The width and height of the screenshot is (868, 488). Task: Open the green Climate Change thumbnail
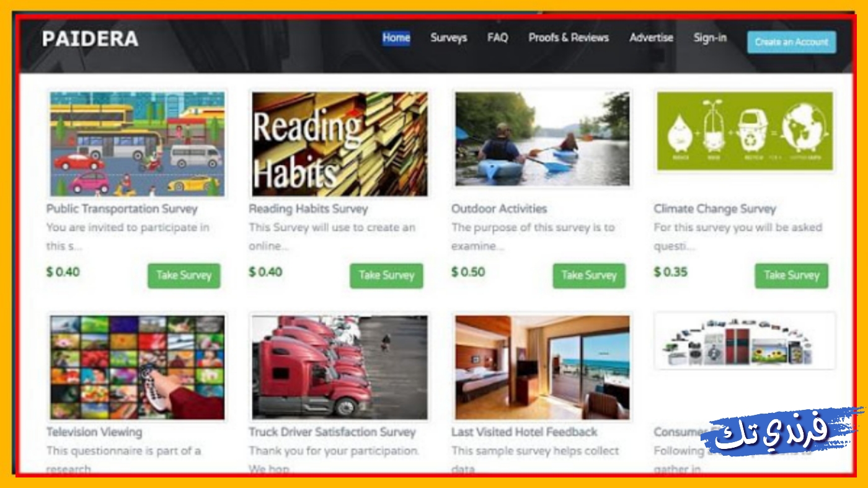click(745, 131)
